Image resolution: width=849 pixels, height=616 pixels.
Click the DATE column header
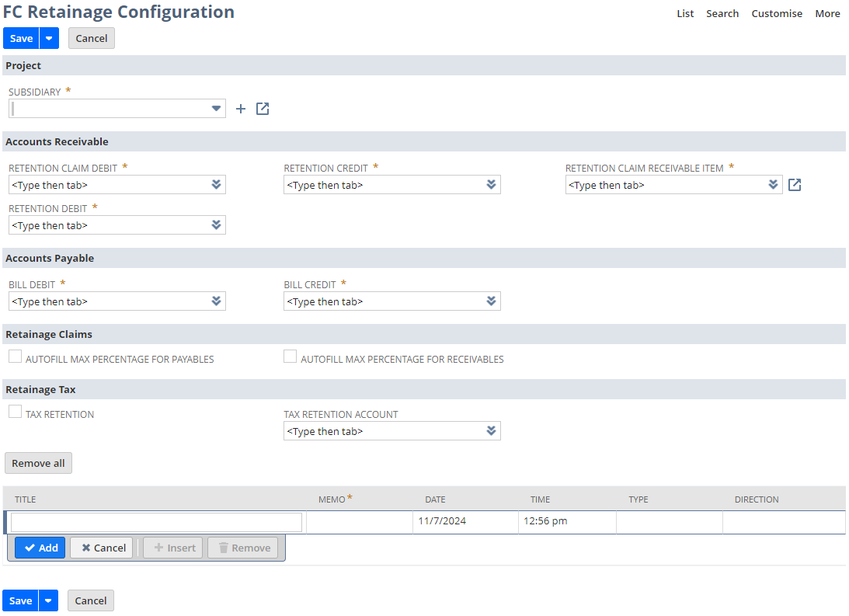[x=435, y=499]
